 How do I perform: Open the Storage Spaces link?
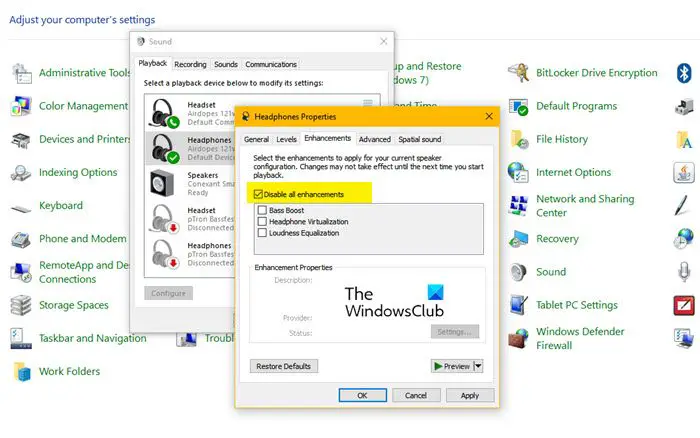pyautogui.click(x=74, y=305)
